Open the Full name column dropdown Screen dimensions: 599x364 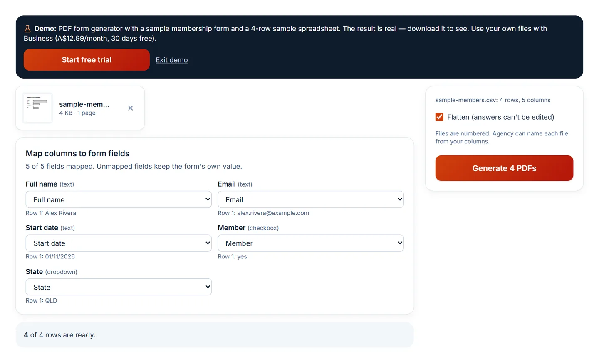119,199
